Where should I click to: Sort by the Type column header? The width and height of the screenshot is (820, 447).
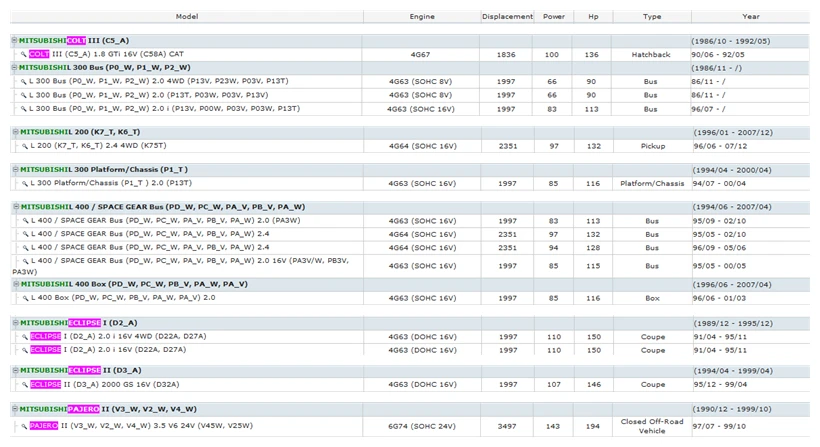652,17
